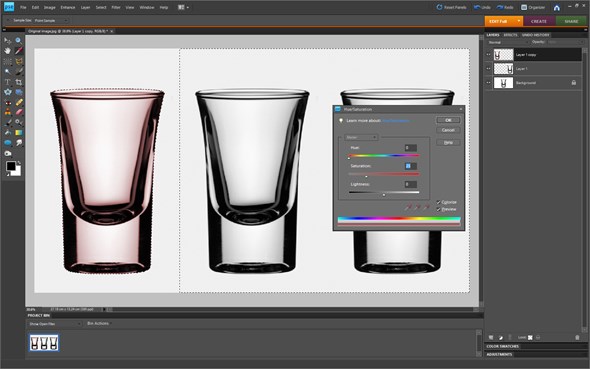Select the Type tool
The image size is (590, 369).
pyautogui.click(x=7, y=82)
